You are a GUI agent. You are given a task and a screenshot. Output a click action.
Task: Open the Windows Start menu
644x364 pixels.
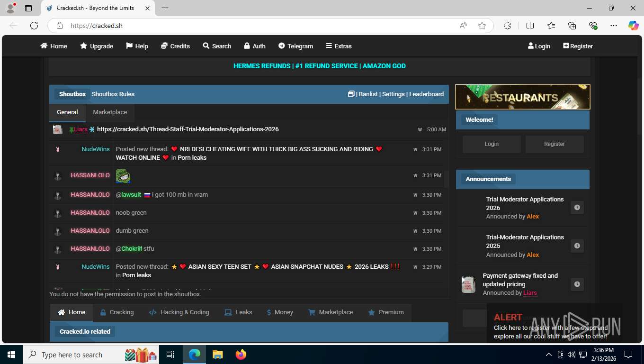(11, 355)
